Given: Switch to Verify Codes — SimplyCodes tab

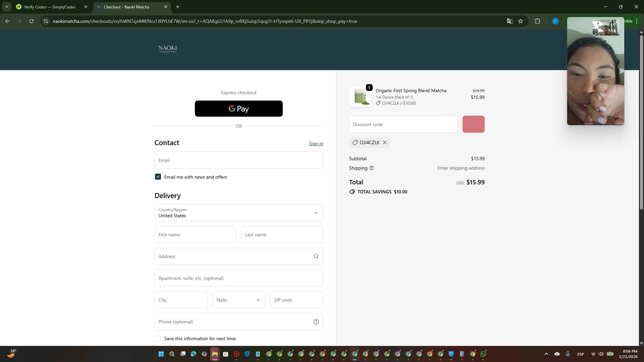Looking at the screenshot, I should point(50,7).
